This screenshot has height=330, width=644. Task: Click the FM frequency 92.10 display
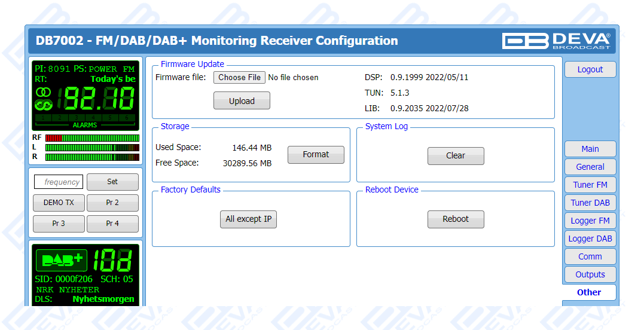pyautogui.click(x=99, y=99)
